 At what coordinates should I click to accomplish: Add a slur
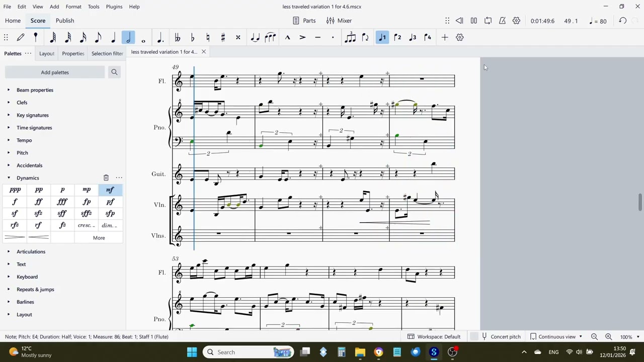coord(270,37)
